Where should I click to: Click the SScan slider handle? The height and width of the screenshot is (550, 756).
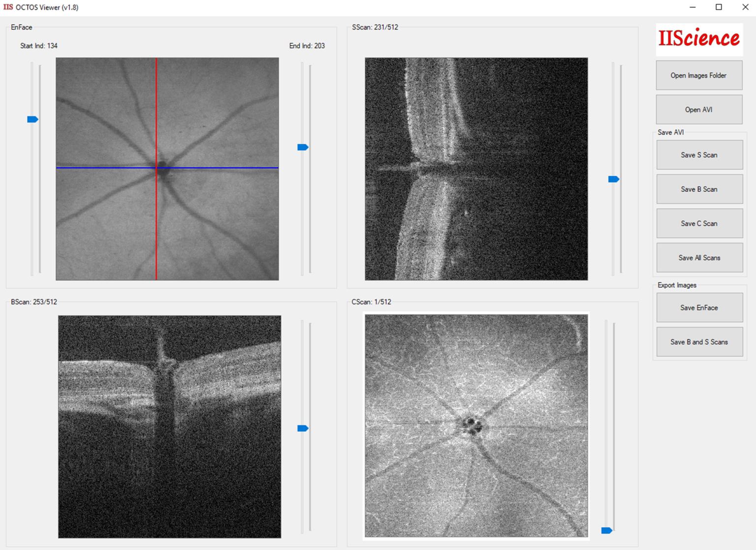pos(613,179)
